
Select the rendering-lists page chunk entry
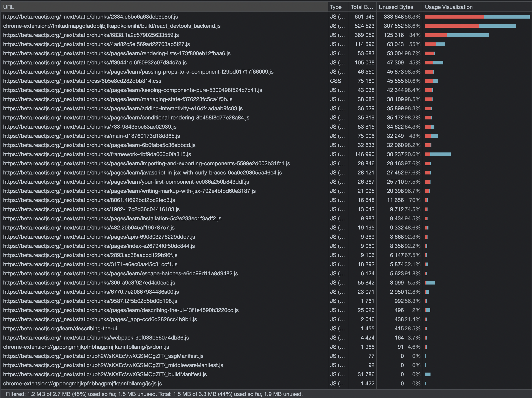(117, 53)
